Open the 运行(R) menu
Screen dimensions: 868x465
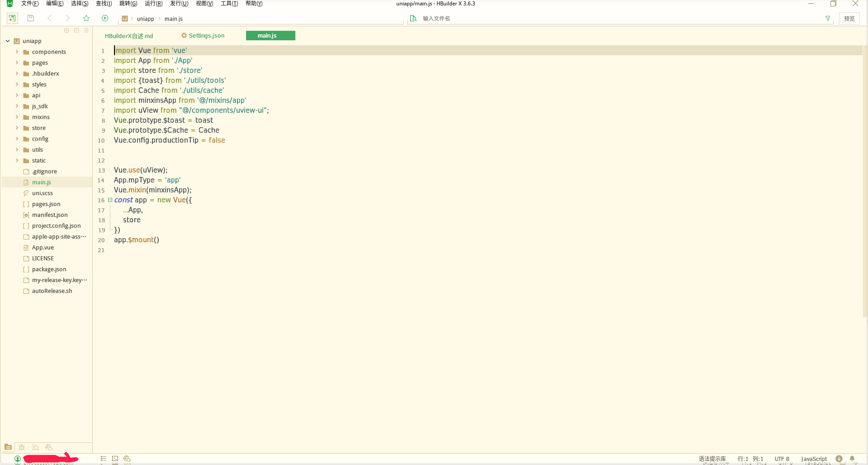click(x=153, y=4)
